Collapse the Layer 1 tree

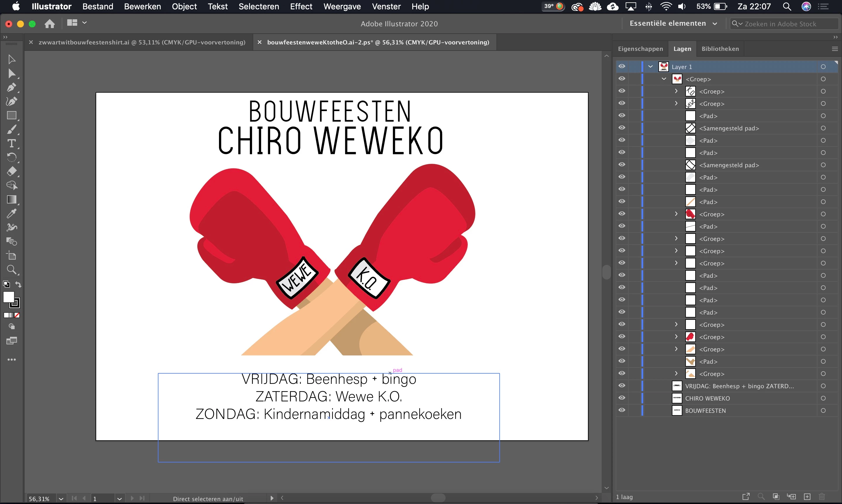[x=650, y=67]
